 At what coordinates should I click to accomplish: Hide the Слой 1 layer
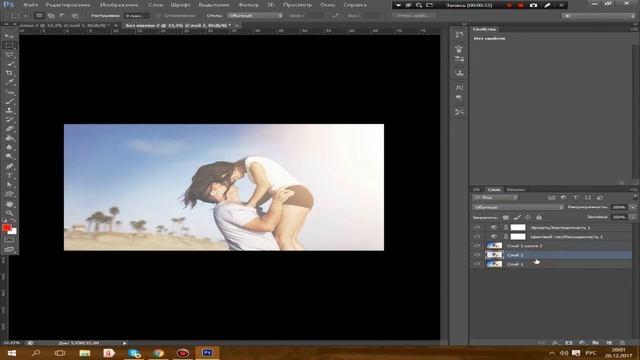click(477, 264)
